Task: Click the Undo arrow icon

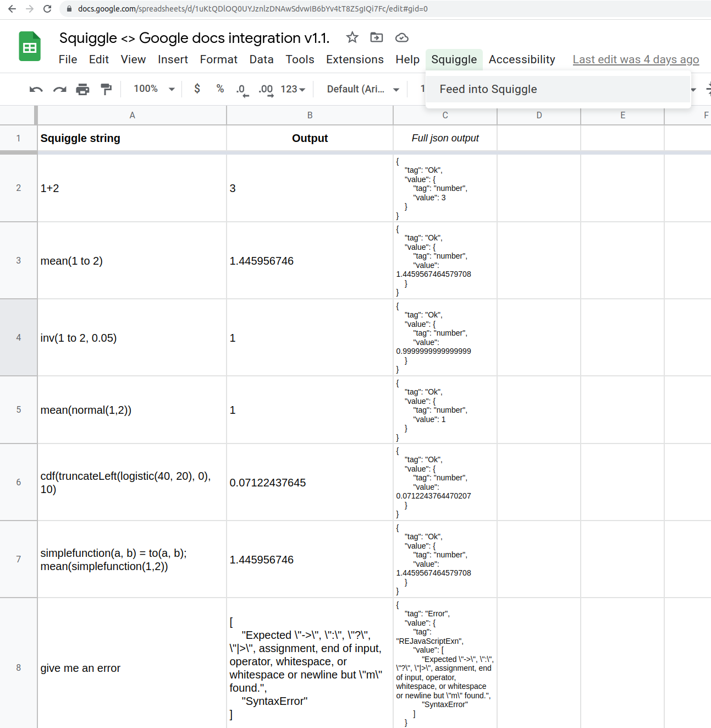Action: 36,89
